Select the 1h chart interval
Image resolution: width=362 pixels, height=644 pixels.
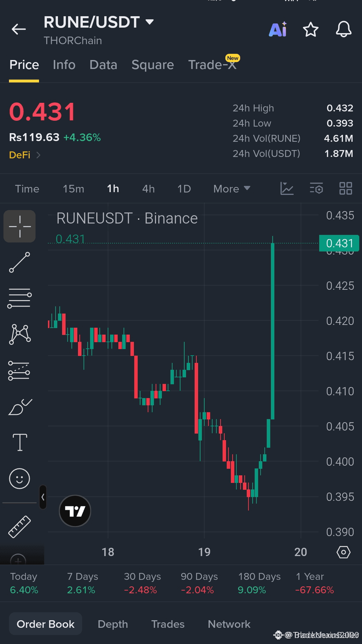click(x=113, y=189)
